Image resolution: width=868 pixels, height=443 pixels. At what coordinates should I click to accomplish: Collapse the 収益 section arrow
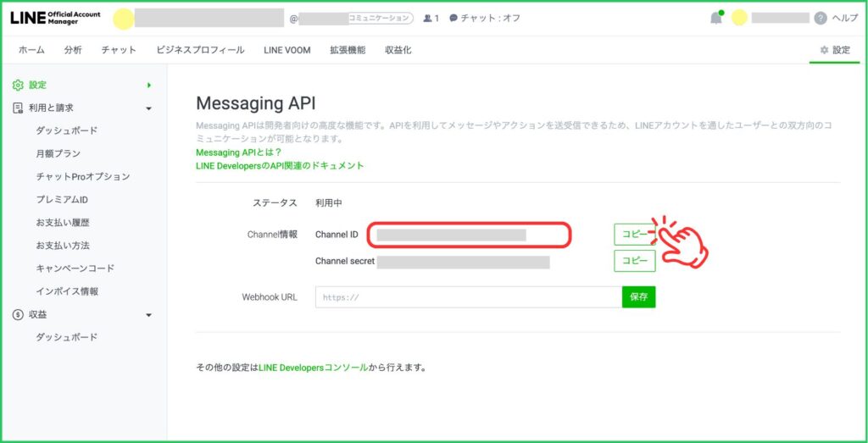(x=148, y=315)
